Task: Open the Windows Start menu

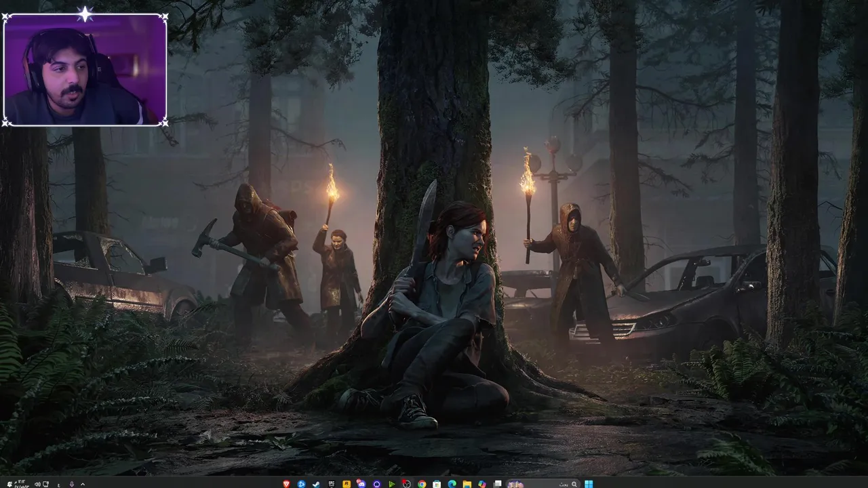Action: [589, 484]
